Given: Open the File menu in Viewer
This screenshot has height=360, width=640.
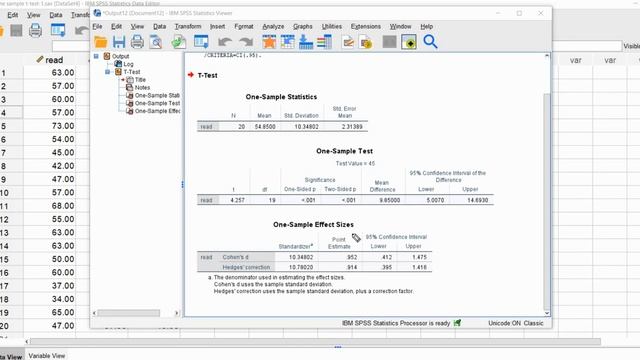Looking at the screenshot, I should (98, 26).
